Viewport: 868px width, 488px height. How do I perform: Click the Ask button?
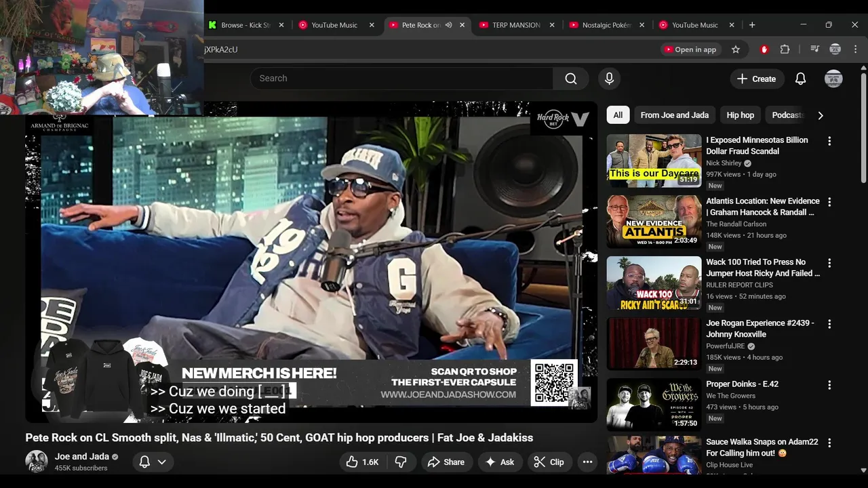[499, 462]
